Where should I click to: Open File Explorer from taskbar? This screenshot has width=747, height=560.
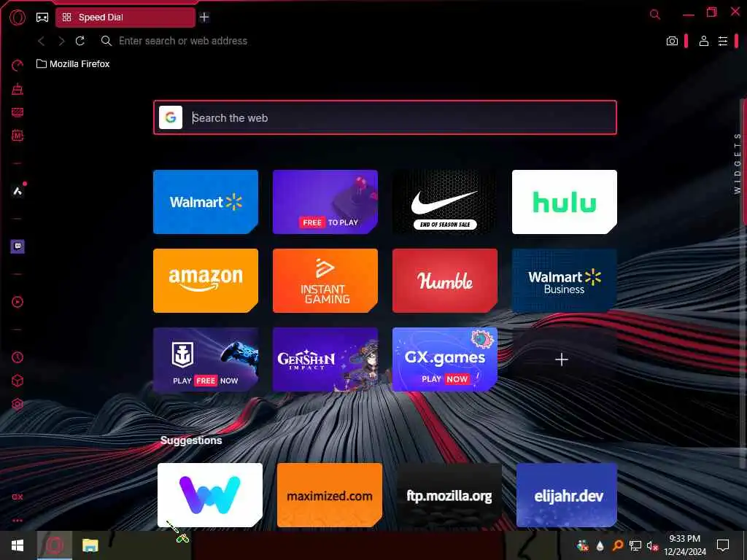point(90,545)
